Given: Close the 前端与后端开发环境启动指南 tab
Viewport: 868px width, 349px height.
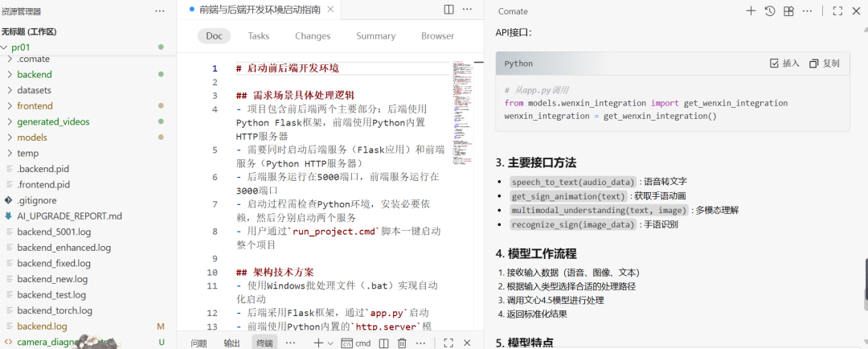Looking at the screenshot, I should pos(330,10).
